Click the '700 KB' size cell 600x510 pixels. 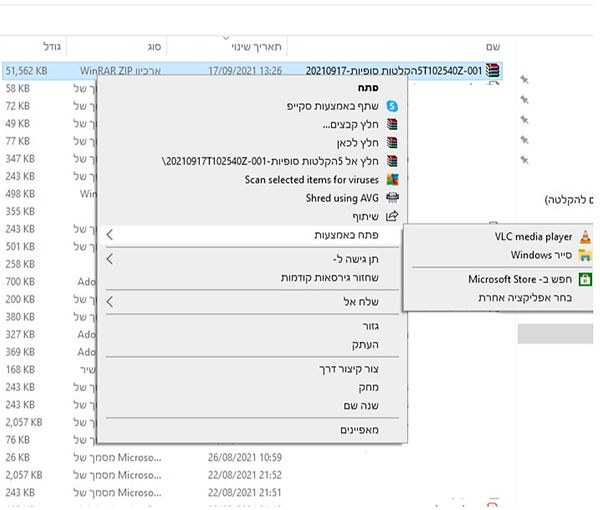(x=20, y=282)
